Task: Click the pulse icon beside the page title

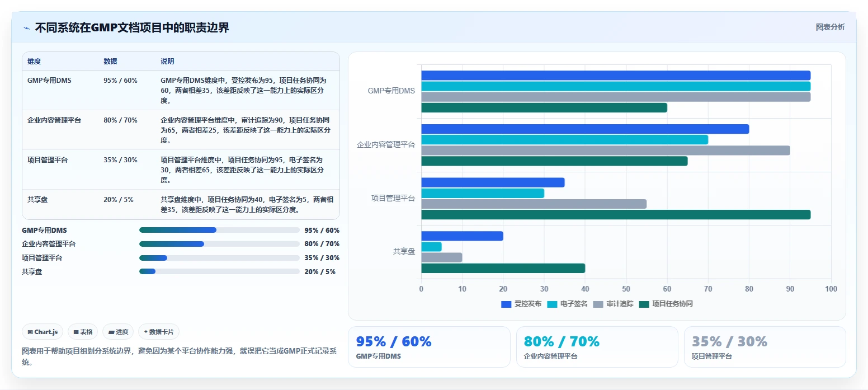Action: (x=26, y=28)
